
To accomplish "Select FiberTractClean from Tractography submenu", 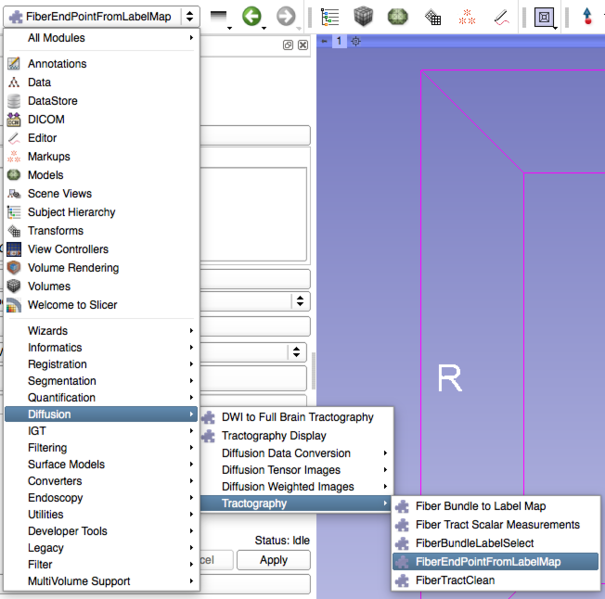I will click(x=454, y=580).
